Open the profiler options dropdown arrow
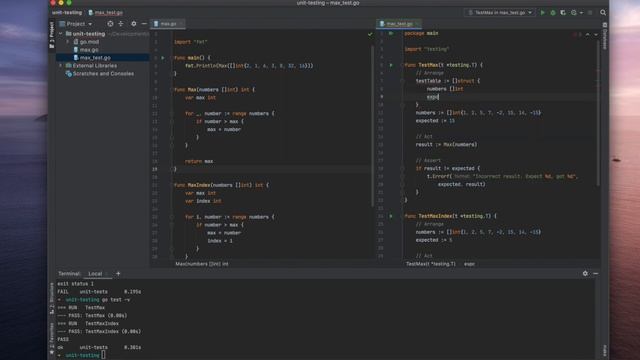 (x=581, y=13)
